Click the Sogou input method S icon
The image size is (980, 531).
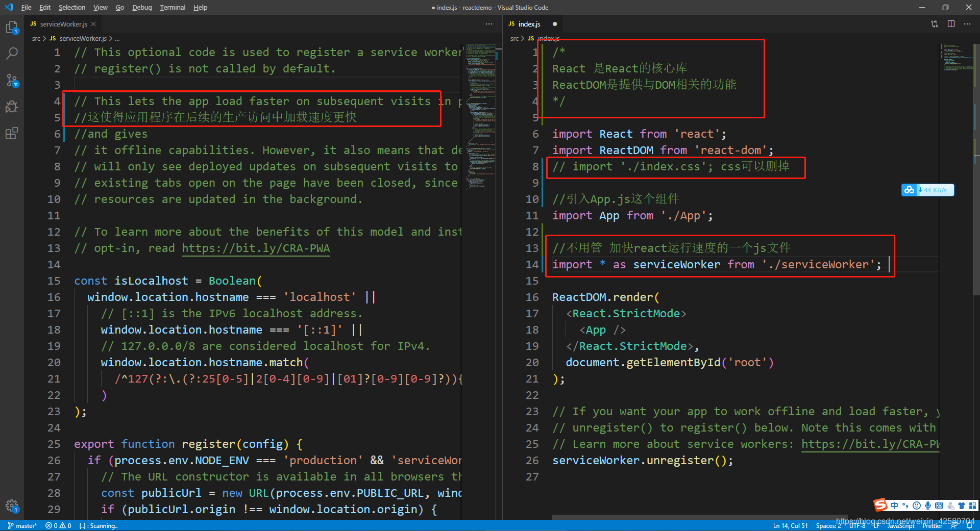tap(880, 505)
